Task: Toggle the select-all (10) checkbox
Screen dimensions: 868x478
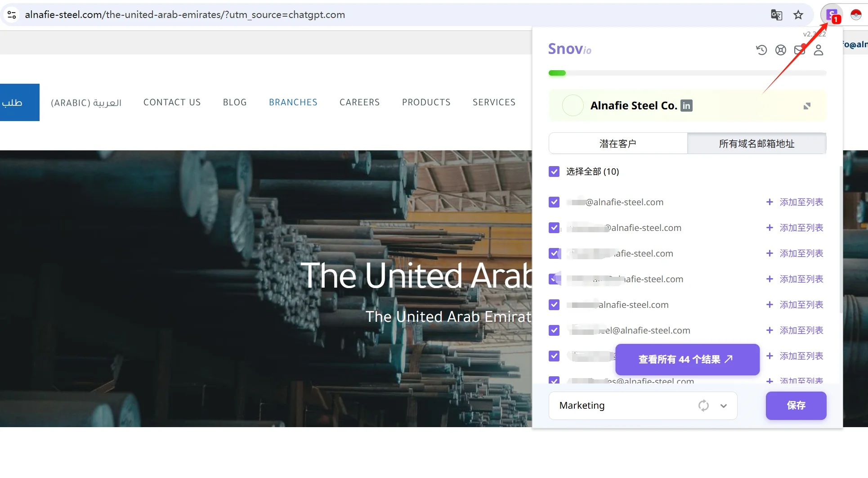Action: pyautogui.click(x=554, y=171)
